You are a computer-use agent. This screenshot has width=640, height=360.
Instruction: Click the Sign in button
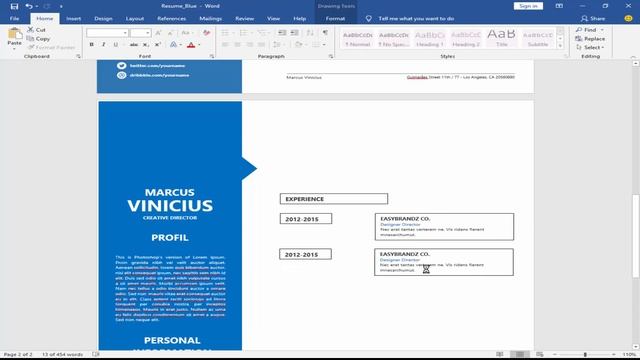(528, 6)
